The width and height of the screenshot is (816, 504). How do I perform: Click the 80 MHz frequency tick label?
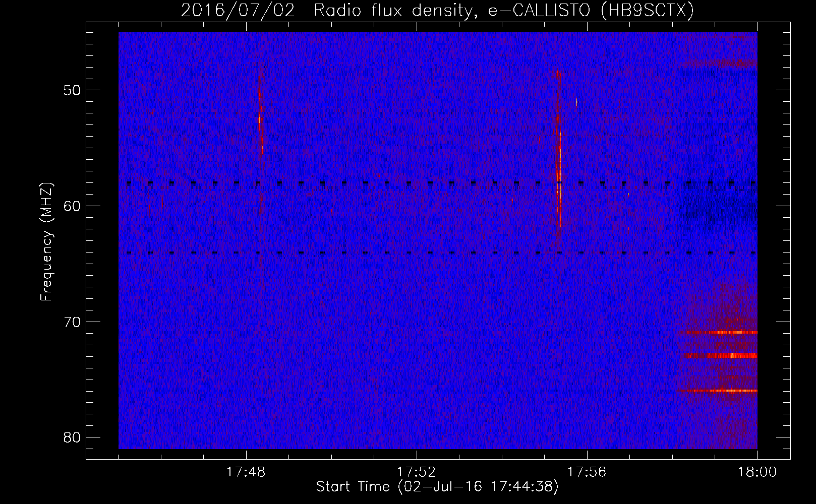tap(72, 437)
